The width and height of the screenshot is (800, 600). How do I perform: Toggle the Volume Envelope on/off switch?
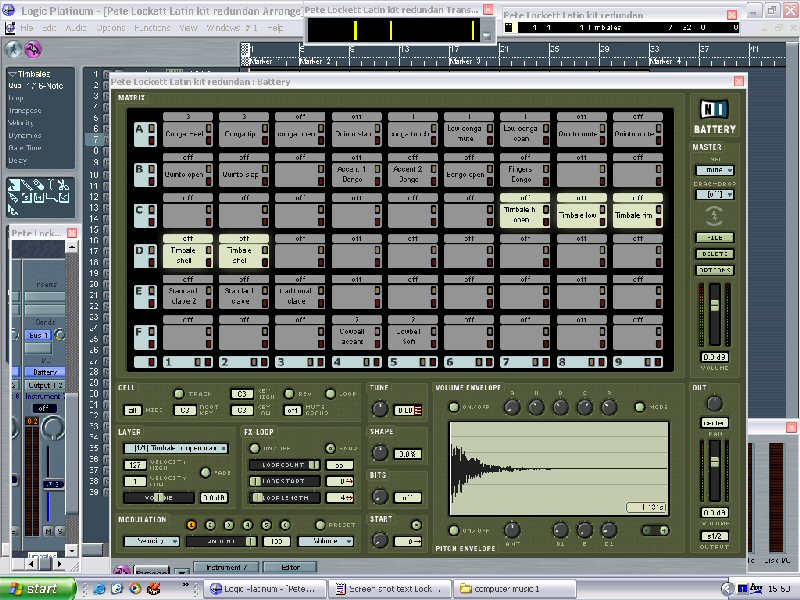(x=453, y=407)
